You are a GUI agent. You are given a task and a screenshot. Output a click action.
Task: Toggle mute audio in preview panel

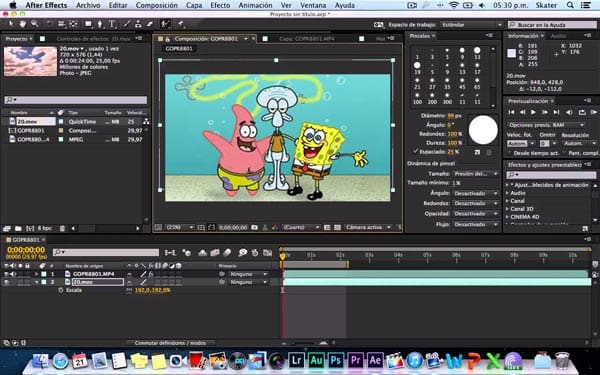[x=569, y=112]
